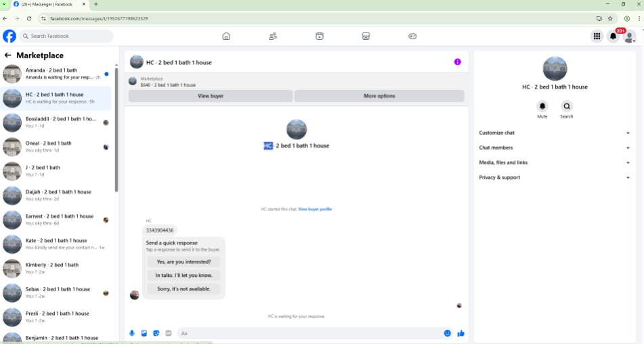This screenshot has height=344, width=644.
Task: Click the View buyer profile link
Action: (x=315, y=209)
